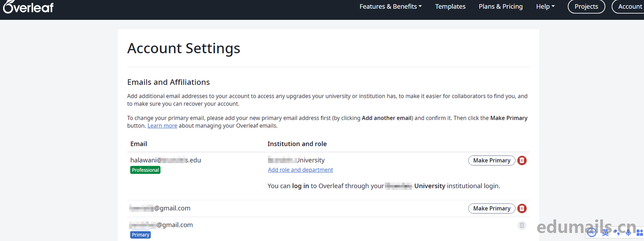Follow the Learn more link
The width and height of the screenshot is (644, 241).
pyautogui.click(x=162, y=126)
